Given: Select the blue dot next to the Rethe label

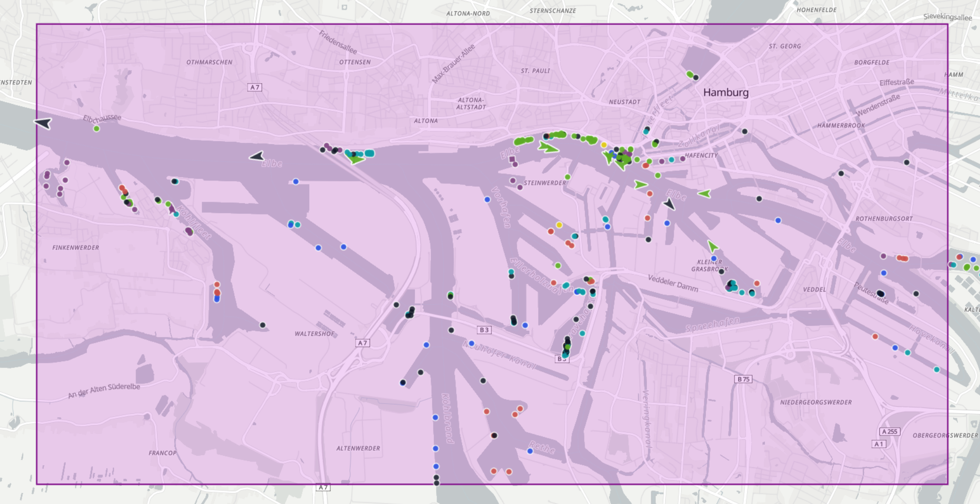Looking at the screenshot, I should pyautogui.click(x=530, y=451).
